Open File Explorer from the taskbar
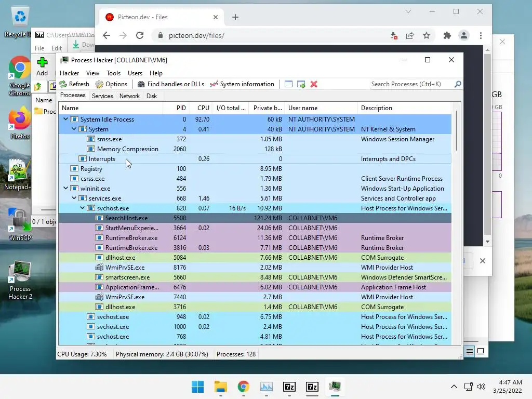The image size is (532, 399). coord(220,387)
